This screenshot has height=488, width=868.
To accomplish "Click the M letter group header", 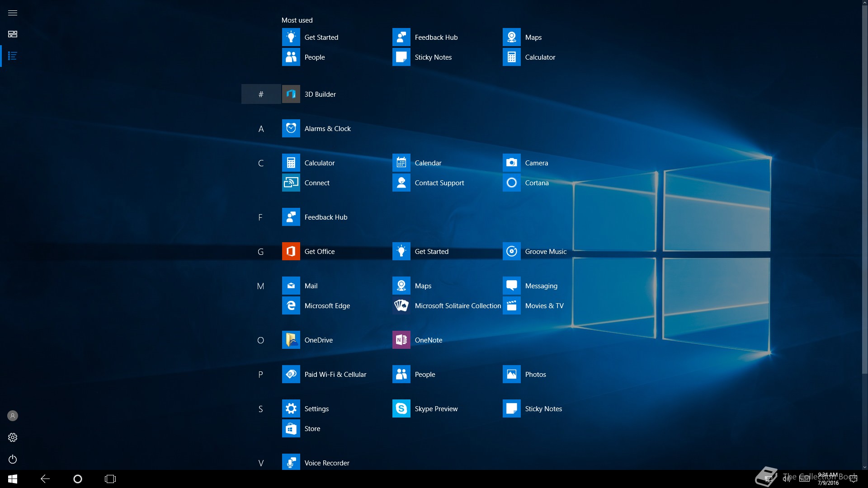I will (x=261, y=286).
